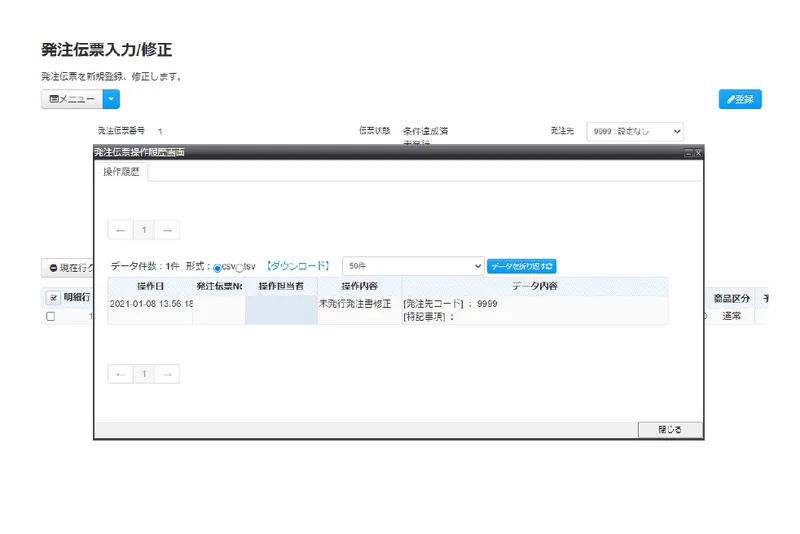Image resolution: width=800 pixels, height=534 pixels.
Task: Click the データ内容 column header
Action: 535,286
